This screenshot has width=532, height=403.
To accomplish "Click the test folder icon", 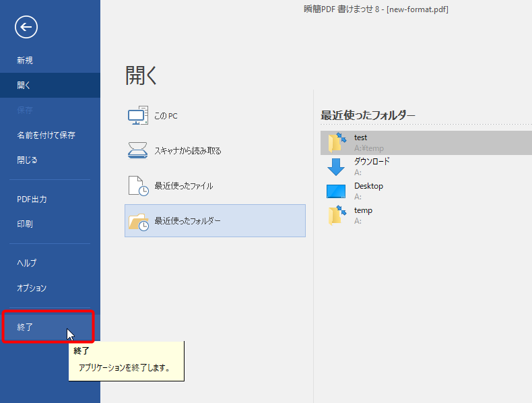I will (337, 143).
